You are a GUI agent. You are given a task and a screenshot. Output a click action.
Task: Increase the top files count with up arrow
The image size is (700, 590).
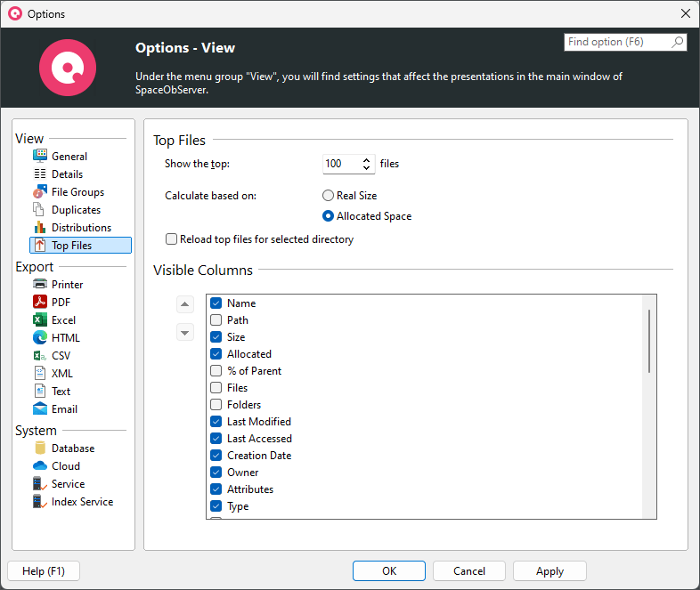(x=367, y=160)
